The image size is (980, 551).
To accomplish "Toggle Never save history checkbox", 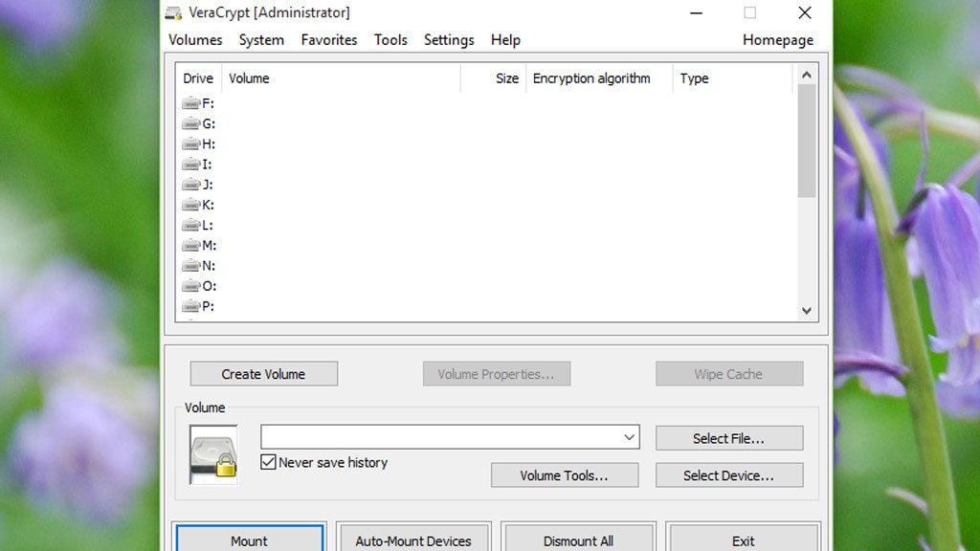I will point(268,462).
